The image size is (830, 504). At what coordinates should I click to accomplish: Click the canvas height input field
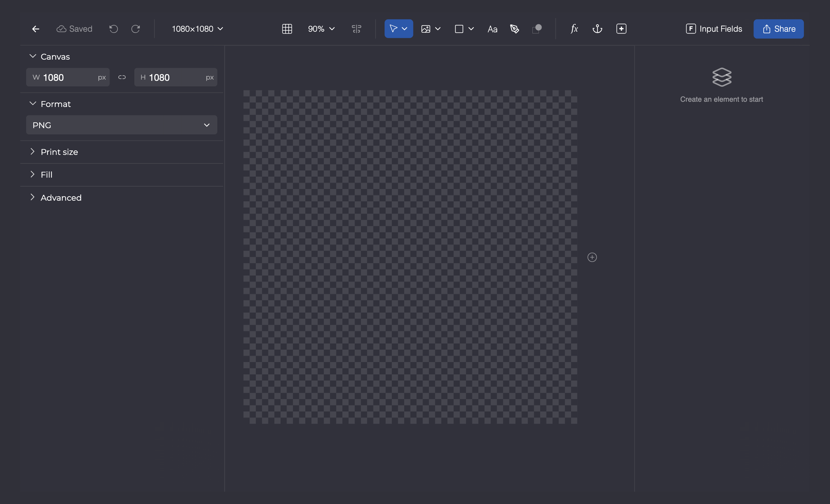point(176,77)
